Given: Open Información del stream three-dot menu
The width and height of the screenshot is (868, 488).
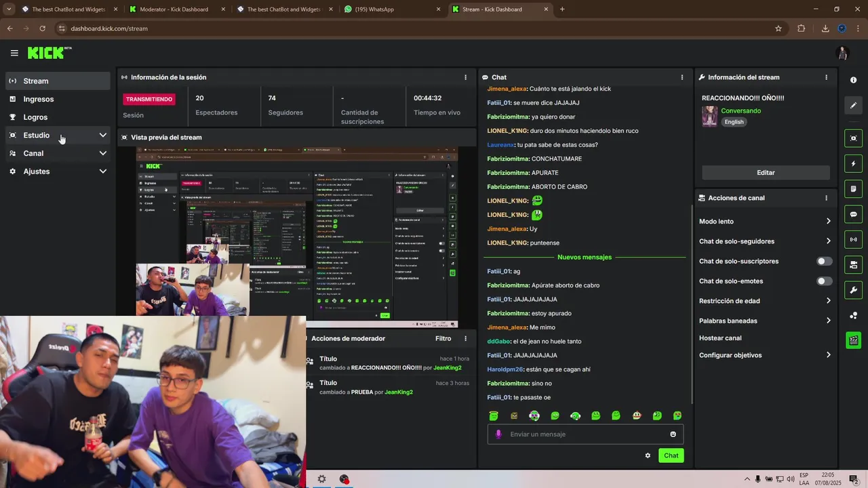Looking at the screenshot, I should pos(826,77).
